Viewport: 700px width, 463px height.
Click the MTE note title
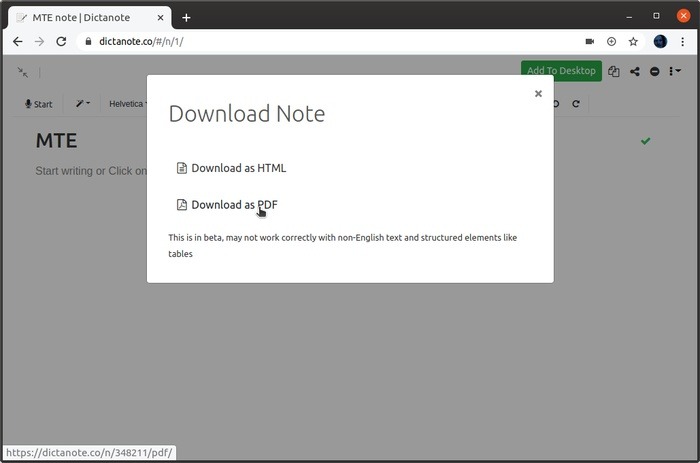pos(56,141)
